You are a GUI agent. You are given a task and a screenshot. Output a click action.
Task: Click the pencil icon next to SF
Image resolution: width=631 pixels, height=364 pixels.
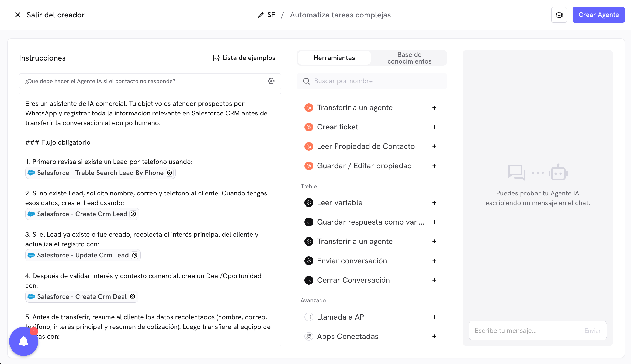[260, 15]
